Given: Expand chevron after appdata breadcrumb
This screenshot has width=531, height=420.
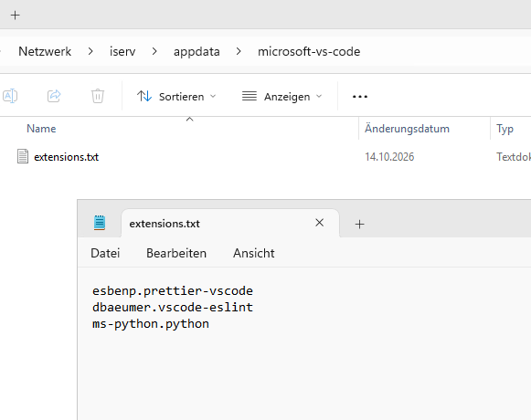Looking at the screenshot, I should pos(239,52).
